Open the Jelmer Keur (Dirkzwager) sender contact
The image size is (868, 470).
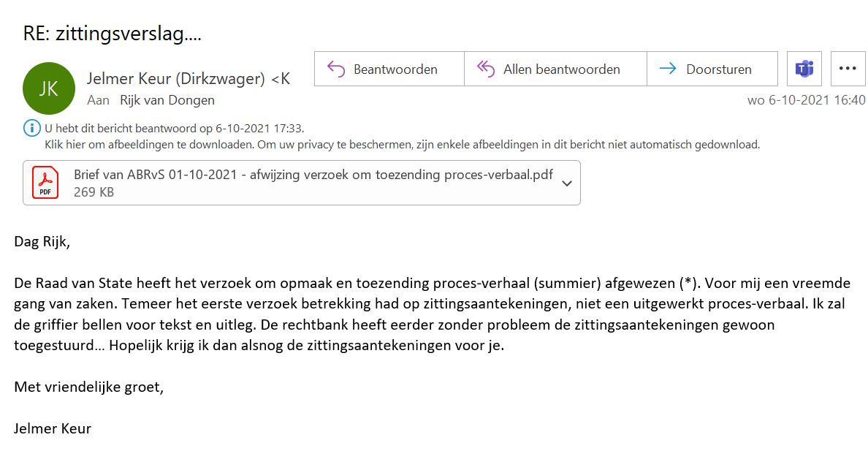[x=188, y=79]
